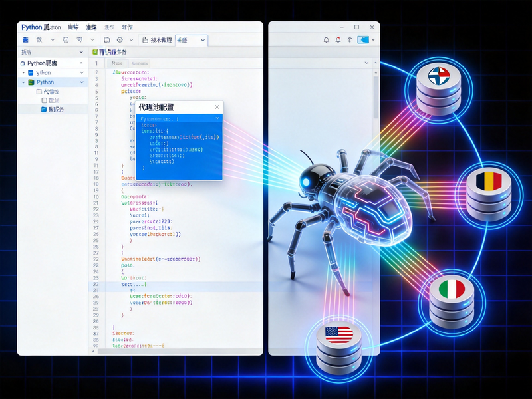The width and height of the screenshot is (532, 399).
Task: Click line number 1 in the gutter
Action: (x=96, y=63)
